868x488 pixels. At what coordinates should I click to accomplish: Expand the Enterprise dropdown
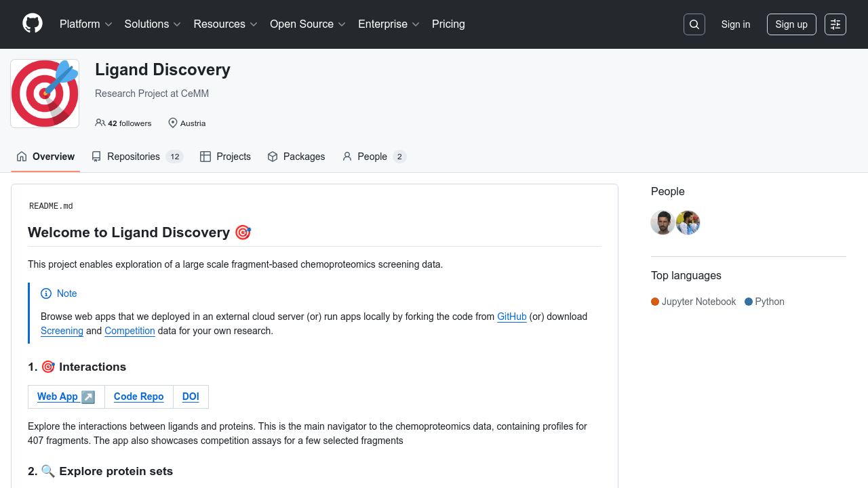[x=389, y=24]
